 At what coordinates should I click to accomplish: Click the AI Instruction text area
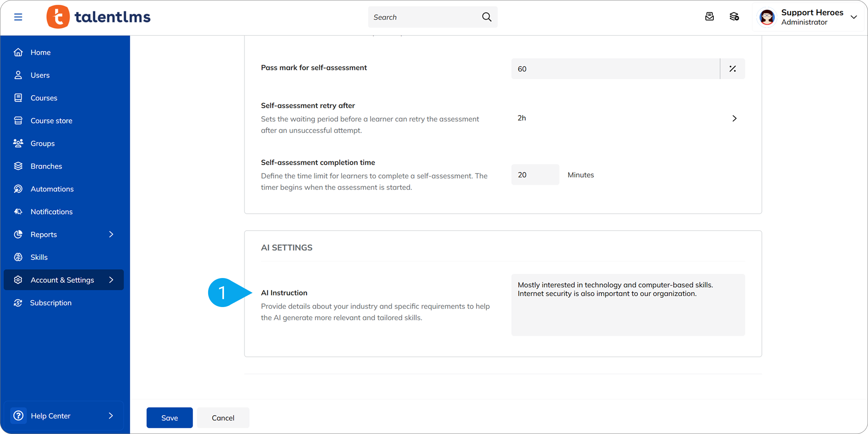tap(628, 305)
